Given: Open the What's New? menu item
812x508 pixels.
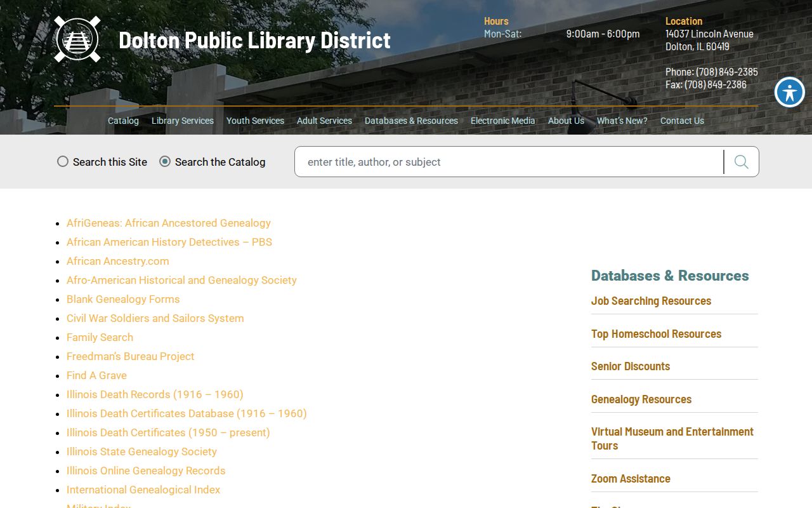Looking at the screenshot, I should 622,121.
